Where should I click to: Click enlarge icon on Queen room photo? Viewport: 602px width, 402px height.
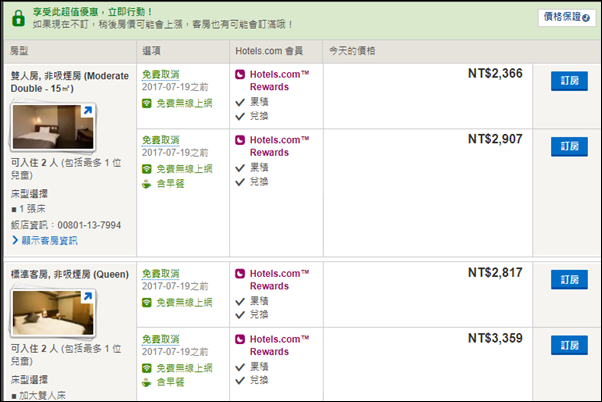pos(86,297)
